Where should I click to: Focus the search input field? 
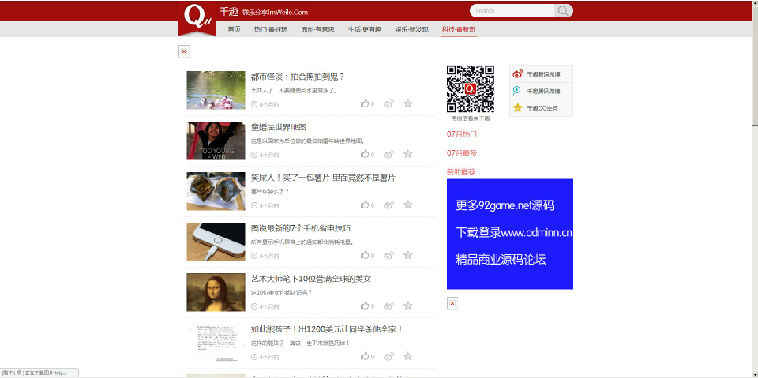click(x=512, y=11)
